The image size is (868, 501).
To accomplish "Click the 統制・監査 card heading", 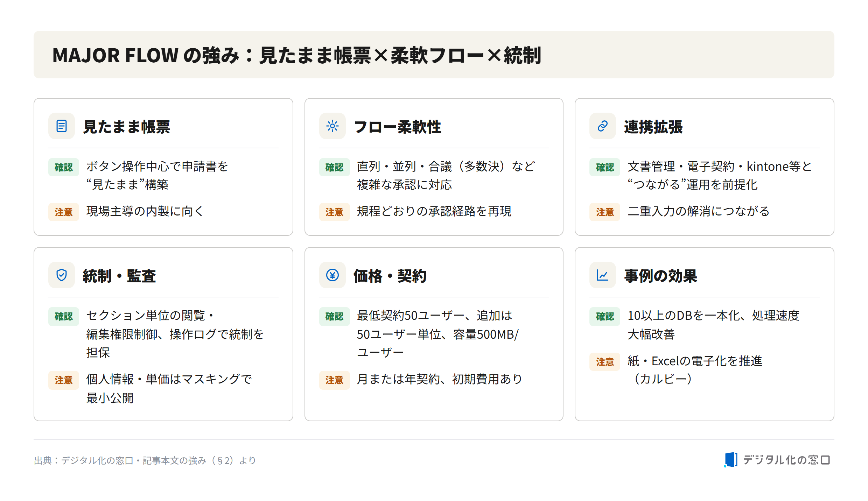I will [x=119, y=275].
